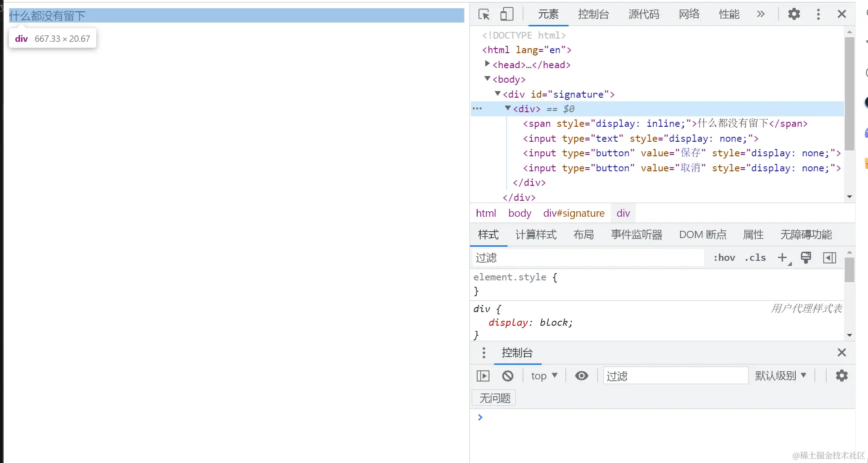Close the console drawer
The height and width of the screenshot is (463, 868).
[x=842, y=353]
